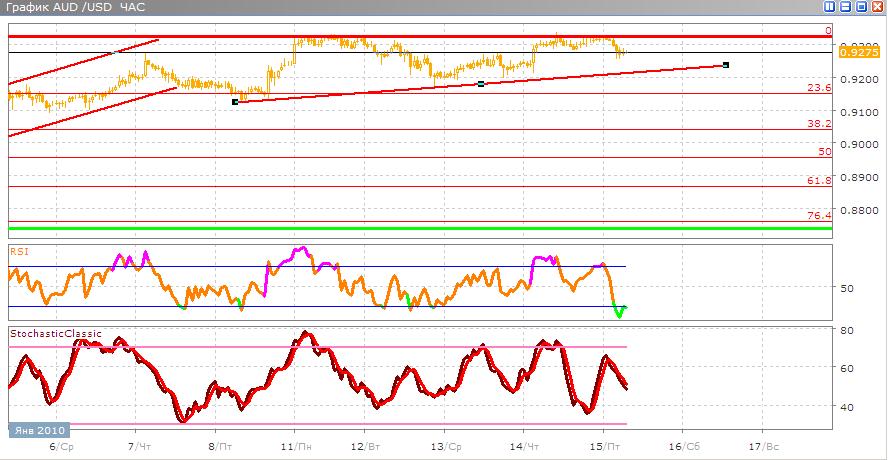Minimize the AUD/USD chart window
This screenshot has width=888, height=460.
pyautogui.click(x=846, y=7)
